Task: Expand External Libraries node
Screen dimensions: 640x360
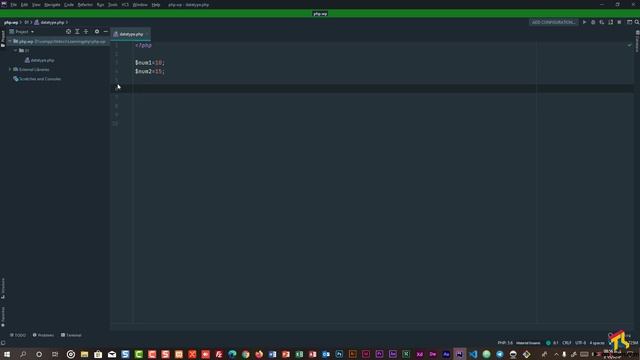Action: point(10,69)
